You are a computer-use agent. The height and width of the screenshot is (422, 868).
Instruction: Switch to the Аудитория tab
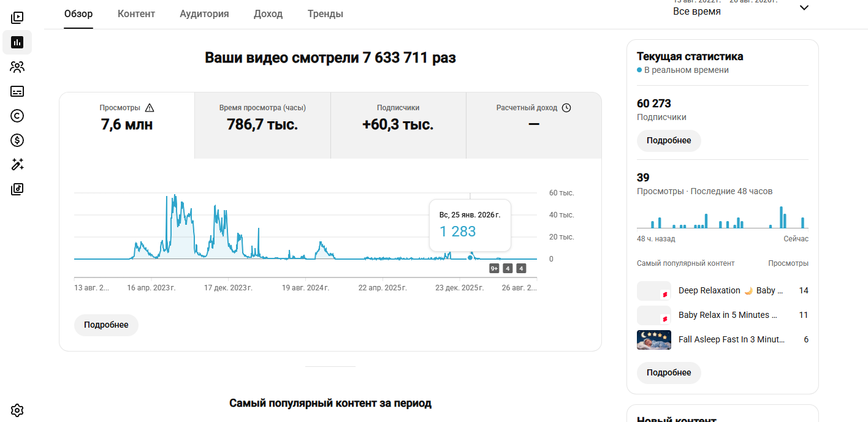click(x=204, y=13)
